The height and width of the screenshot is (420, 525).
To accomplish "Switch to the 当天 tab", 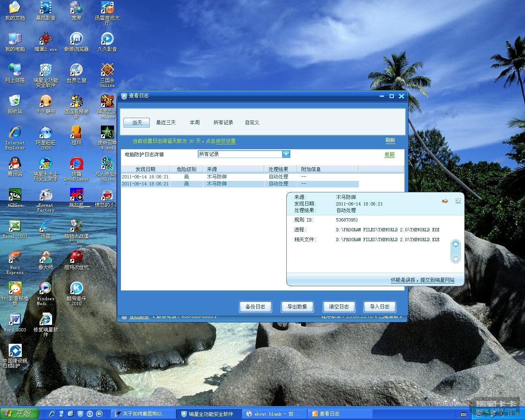I will point(137,123).
